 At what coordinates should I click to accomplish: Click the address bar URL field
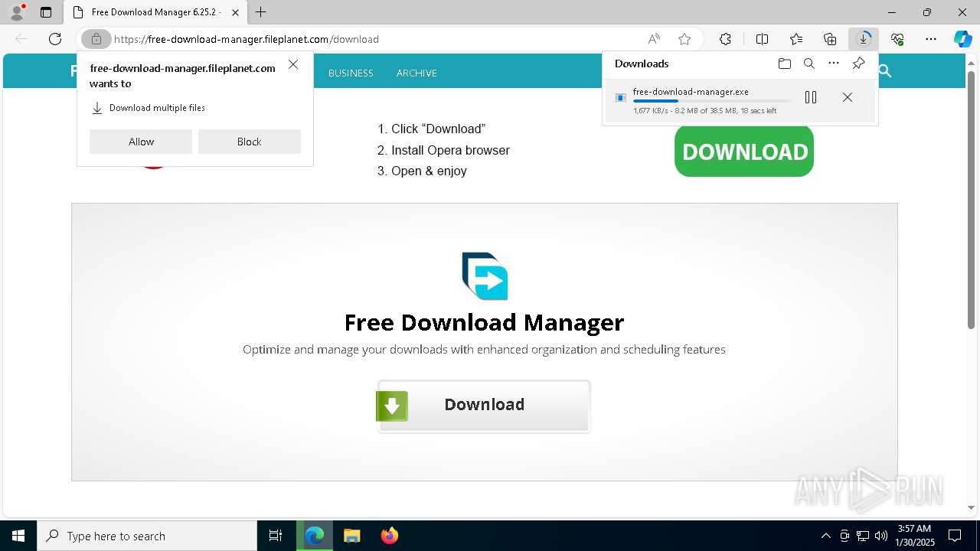(x=375, y=39)
